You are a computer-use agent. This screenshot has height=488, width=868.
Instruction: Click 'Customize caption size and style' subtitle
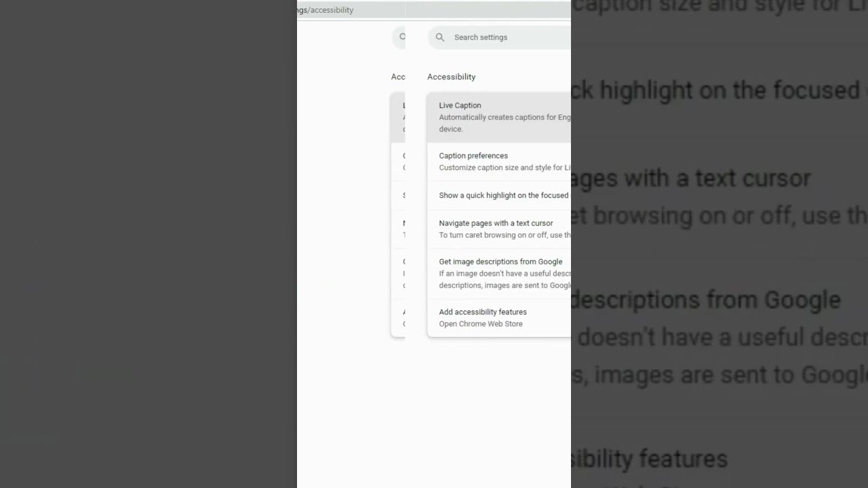(x=505, y=167)
